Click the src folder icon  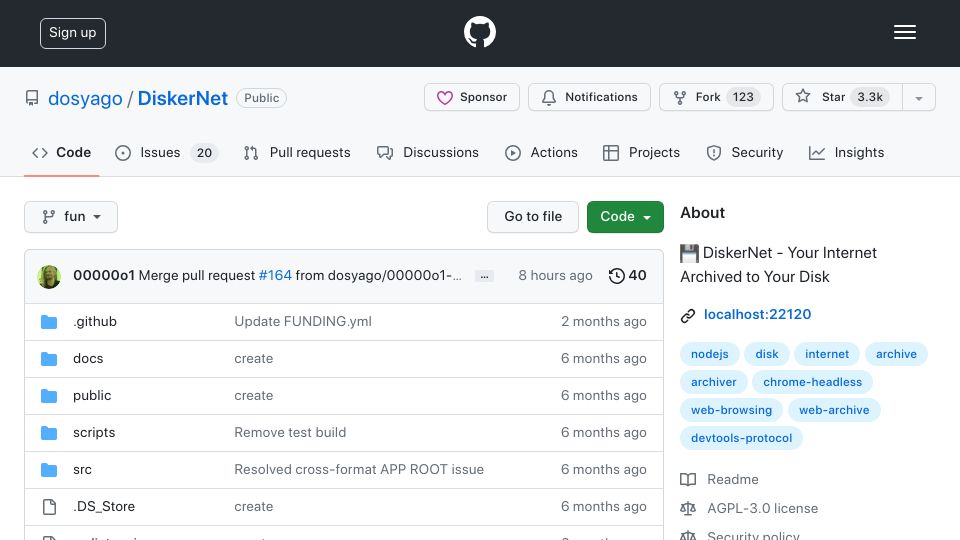(49, 470)
